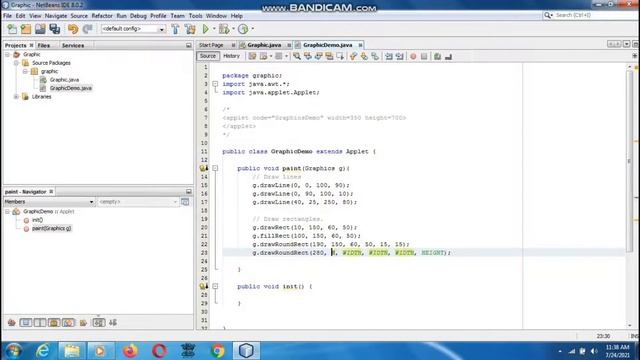Open the File menu
Image resolution: width=640 pixels, height=360 pixels.
(7, 16)
